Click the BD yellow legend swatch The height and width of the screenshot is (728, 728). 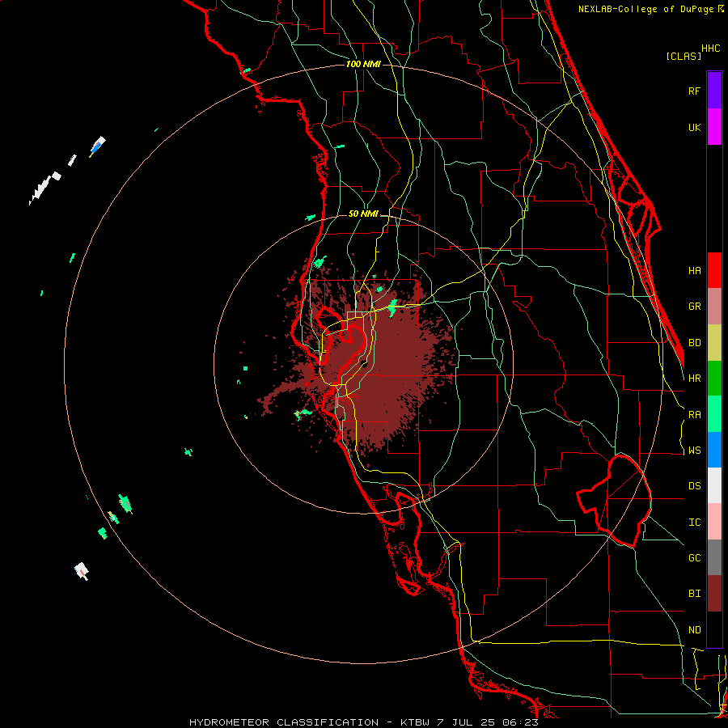[x=714, y=343]
